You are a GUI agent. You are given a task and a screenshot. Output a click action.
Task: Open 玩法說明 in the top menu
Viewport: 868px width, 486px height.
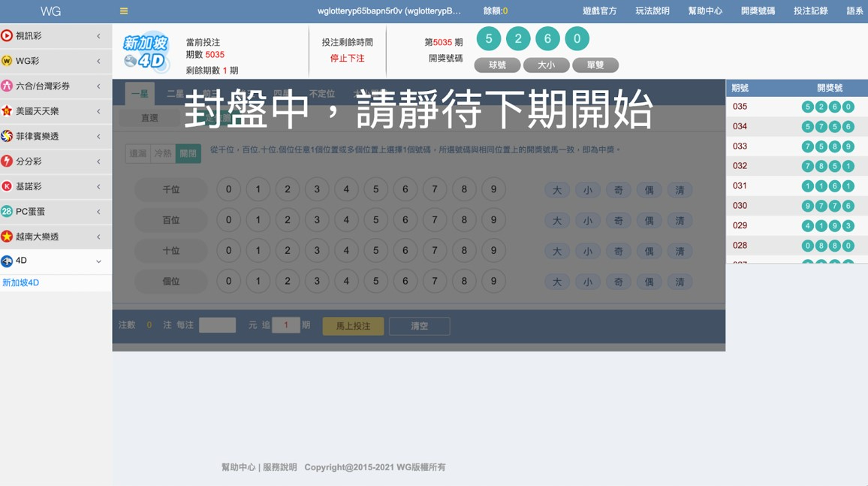tap(652, 11)
